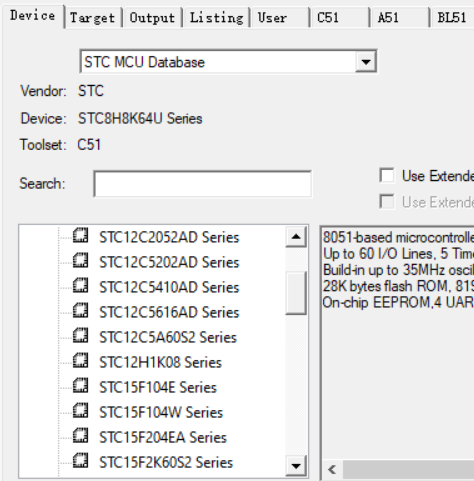
Task: Click the device list scroll up arrow
Action: [x=296, y=237]
